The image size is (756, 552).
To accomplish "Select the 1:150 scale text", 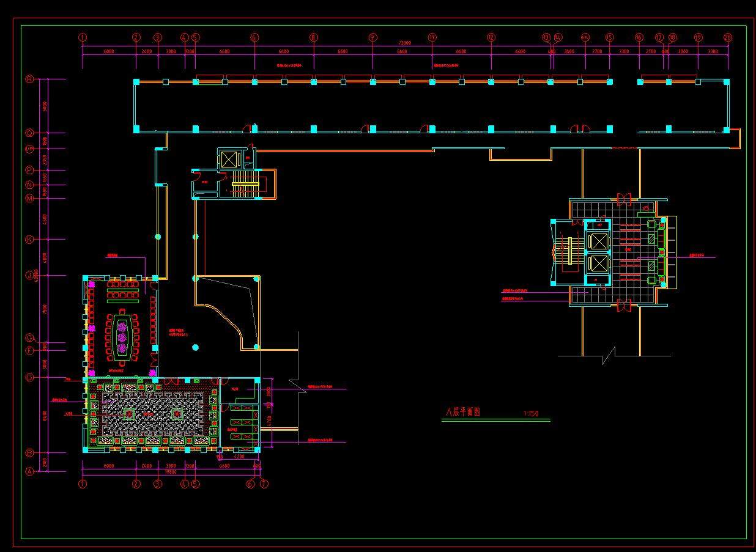I will coord(531,414).
